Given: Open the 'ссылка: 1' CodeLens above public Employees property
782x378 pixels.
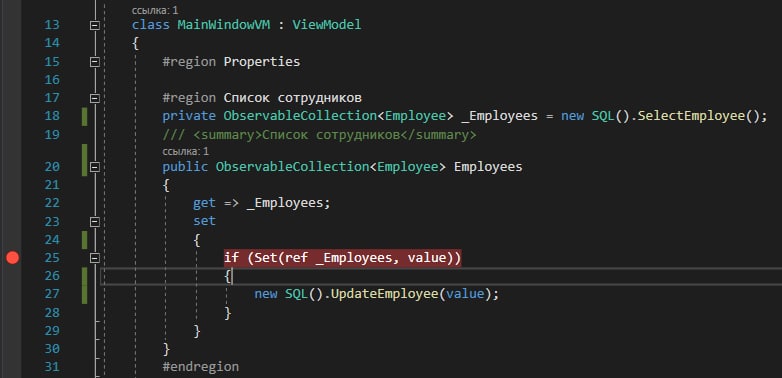Looking at the screenshot, I should tap(186, 151).
